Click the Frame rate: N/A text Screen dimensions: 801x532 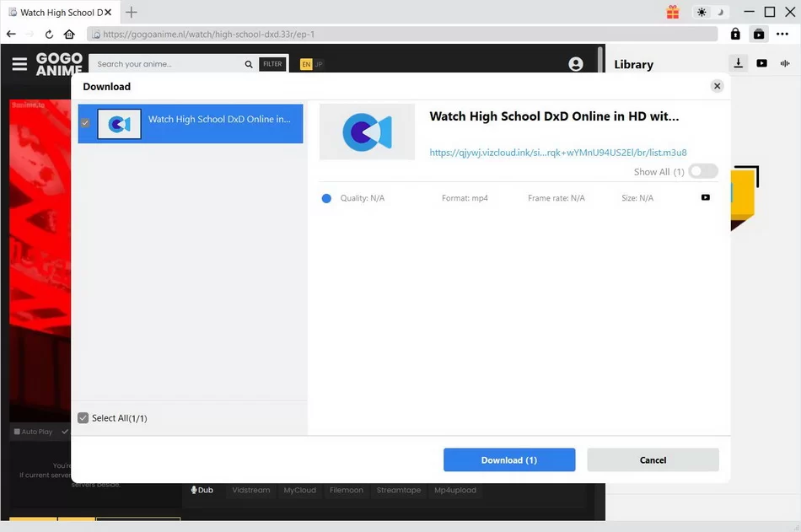click(556, 198)
